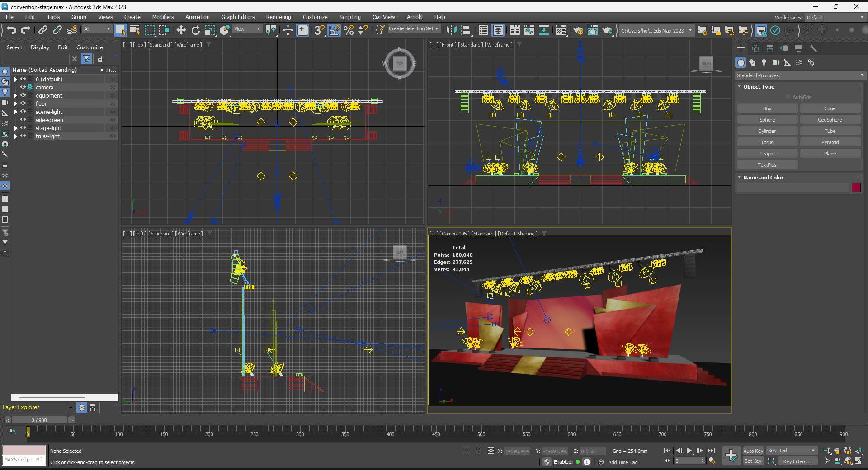Hide the side-screen layer
The width and height of the screenshot is (868, 470).
tap(23, 120)
